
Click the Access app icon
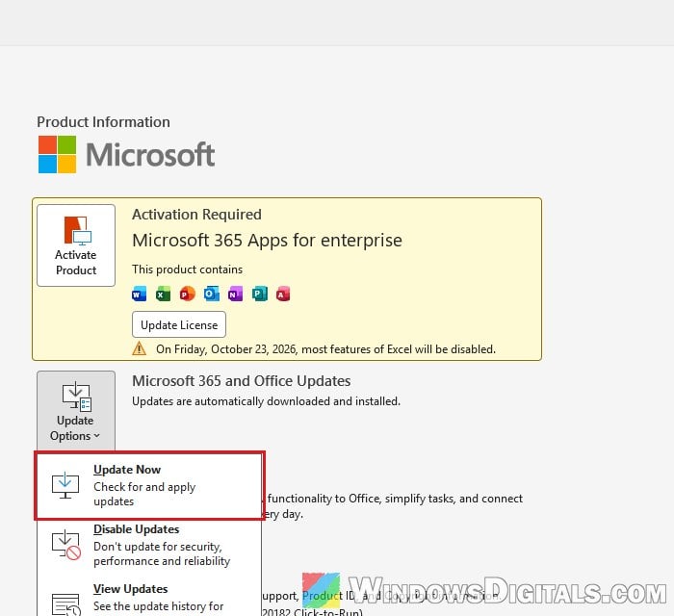[283, 294]
